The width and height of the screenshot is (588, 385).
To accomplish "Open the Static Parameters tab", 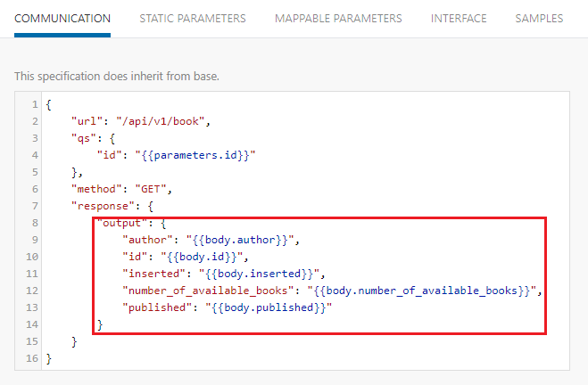I will 193,18.
